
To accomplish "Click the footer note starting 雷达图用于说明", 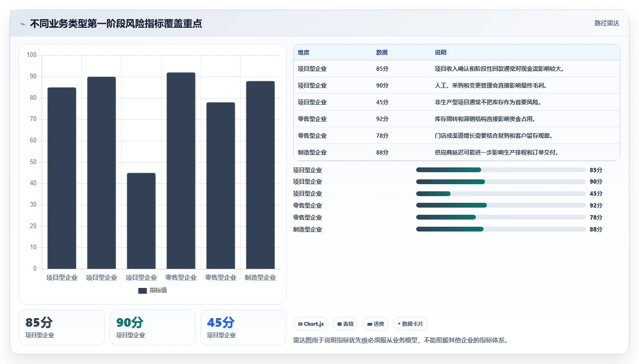I will (x=400, y=341).
